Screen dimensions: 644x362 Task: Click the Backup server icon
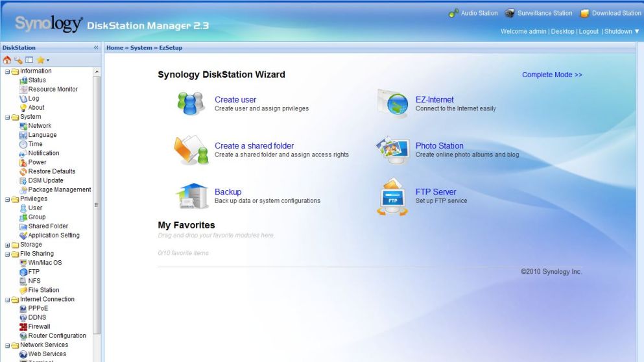click(192, 195)
